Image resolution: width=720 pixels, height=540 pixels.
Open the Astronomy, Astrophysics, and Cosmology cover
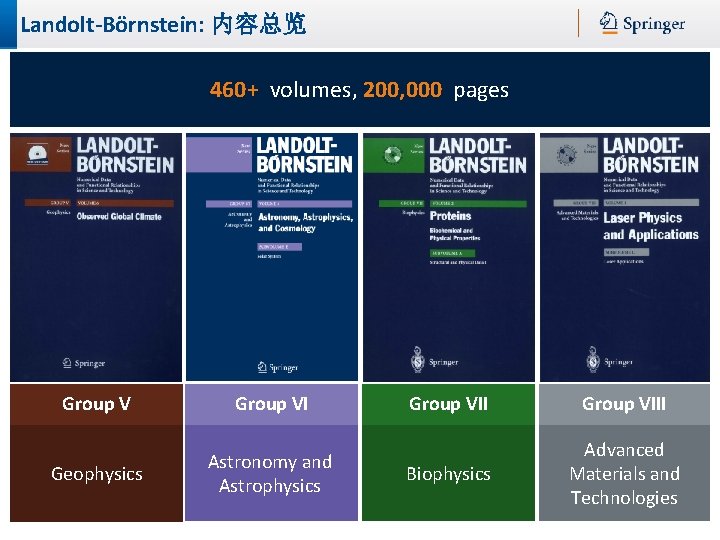click(272, 257)
